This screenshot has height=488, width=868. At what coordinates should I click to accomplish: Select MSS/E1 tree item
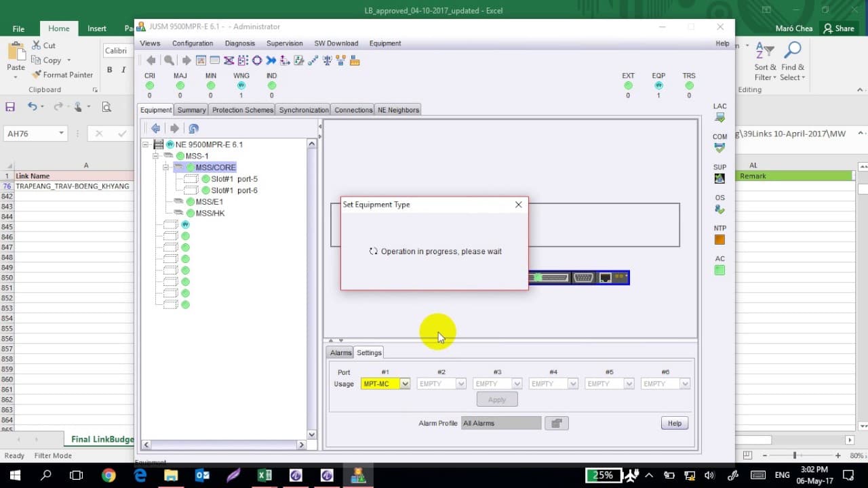point(209,202)
